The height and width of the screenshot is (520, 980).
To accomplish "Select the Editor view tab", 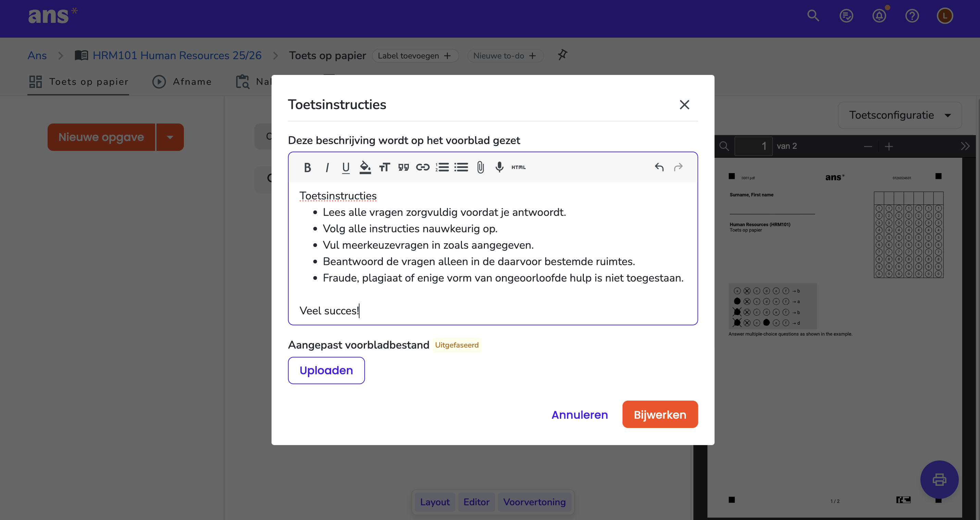I will (x=476, y=502).
